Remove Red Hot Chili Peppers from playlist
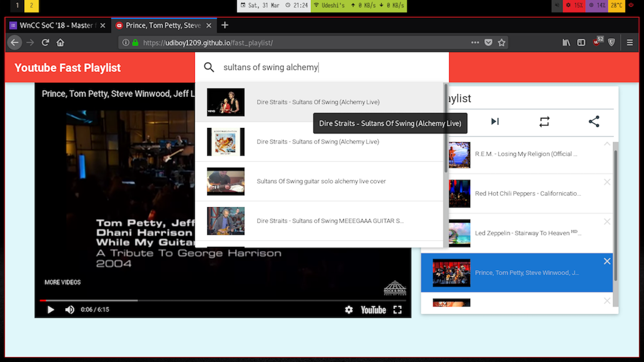The image size is (644, 362). click(607, 182)
